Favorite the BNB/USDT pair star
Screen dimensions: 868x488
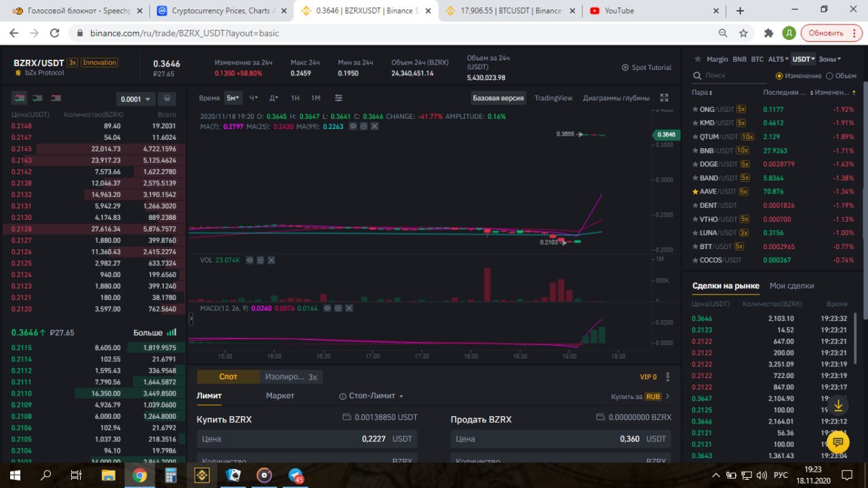tap(695, 151)
